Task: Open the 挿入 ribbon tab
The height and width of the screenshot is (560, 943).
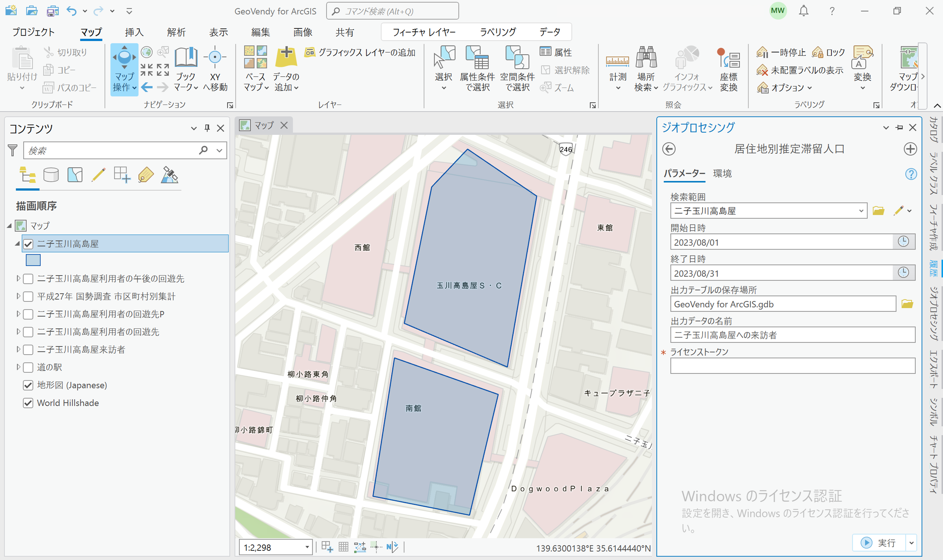Action: pos(134,32)
